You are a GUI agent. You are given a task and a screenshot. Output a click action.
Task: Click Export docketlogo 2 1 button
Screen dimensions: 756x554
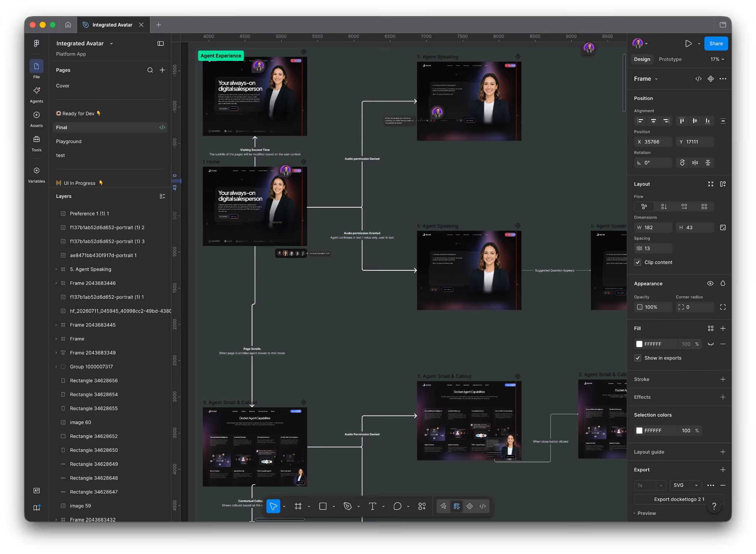[679, 499]
